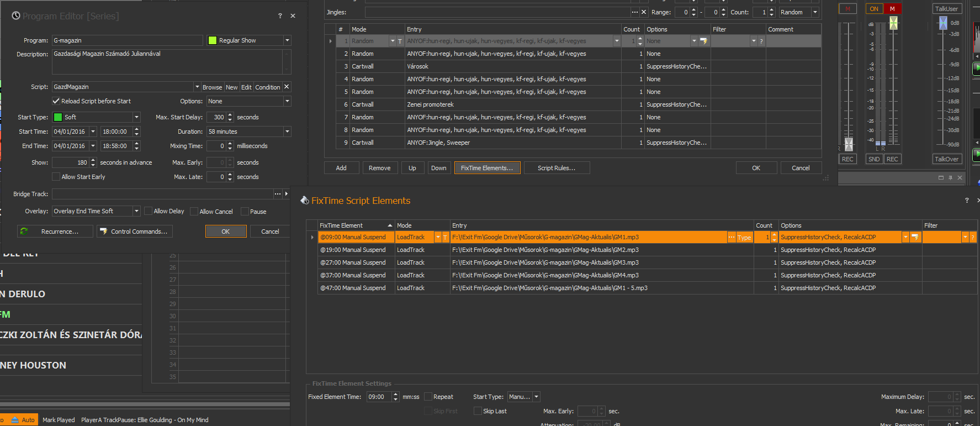Browse for Bridge Track via ellipsis button

(x=278, y=194)
